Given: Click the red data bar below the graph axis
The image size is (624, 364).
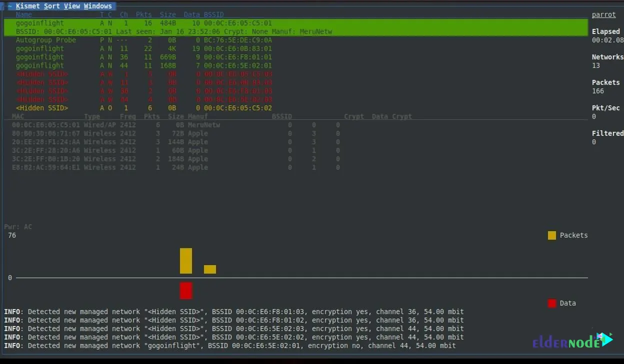Looking at the screenshot, I should pyautogui.click(x=186, y=290).
